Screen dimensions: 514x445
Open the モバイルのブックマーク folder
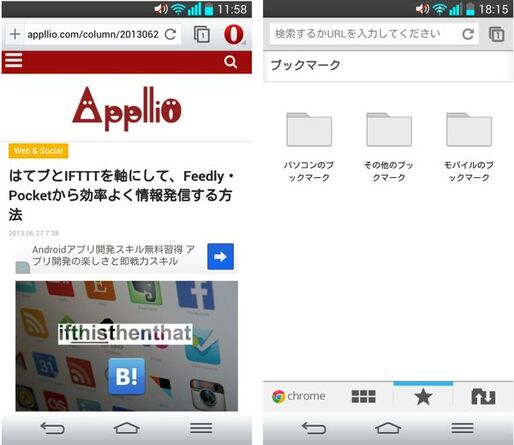point(469,147)
